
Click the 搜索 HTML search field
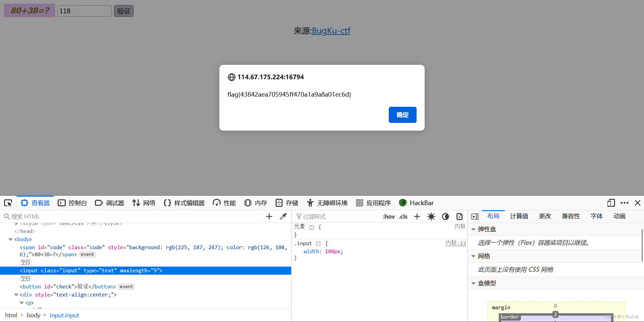coord(131,217)
